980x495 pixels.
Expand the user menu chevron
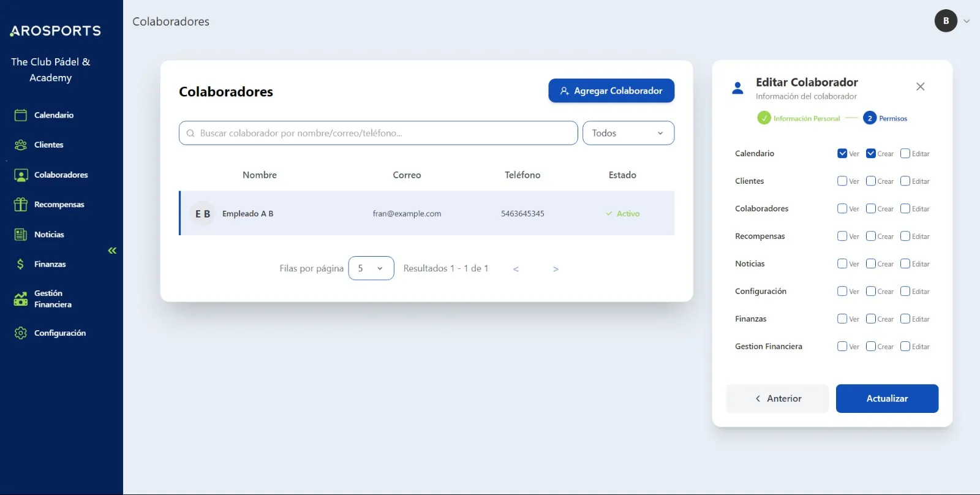point(967,21)
